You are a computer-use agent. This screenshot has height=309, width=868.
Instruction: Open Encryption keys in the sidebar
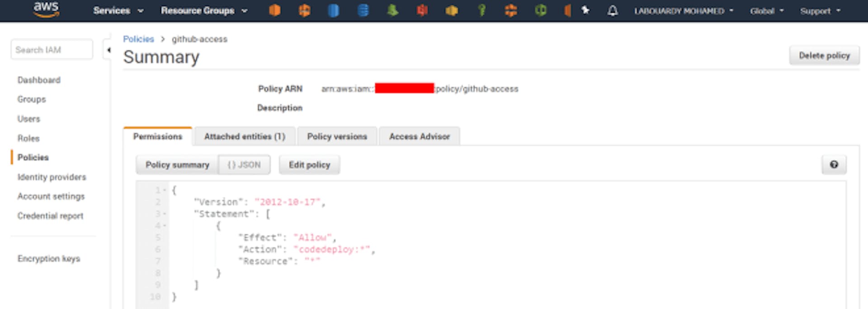[x=49, y=258]
